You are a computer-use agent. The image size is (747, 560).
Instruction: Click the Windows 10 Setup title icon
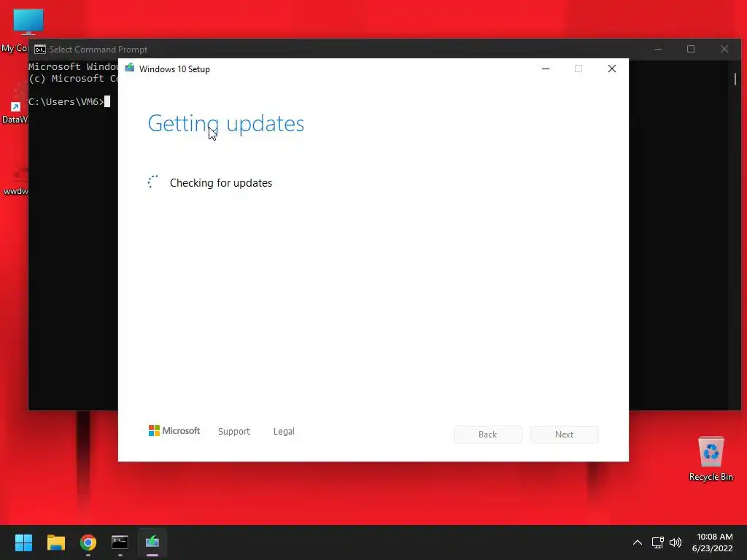pos(130,68)
